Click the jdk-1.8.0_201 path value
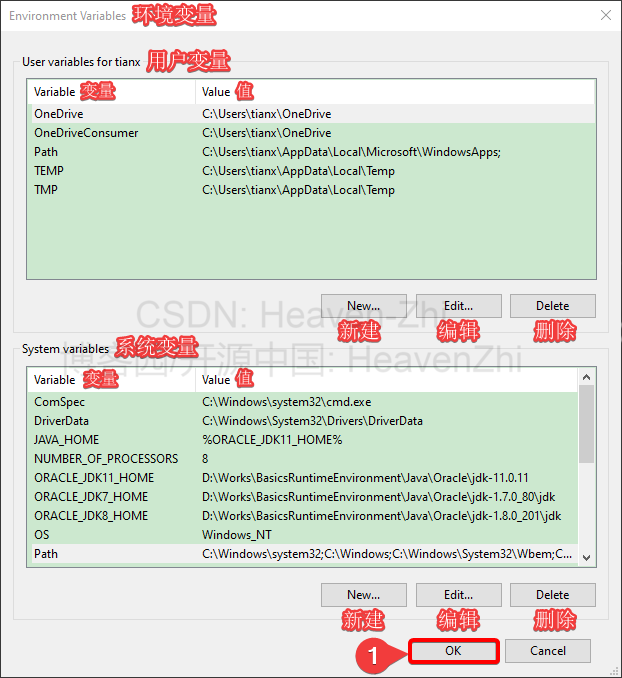 tap(382, 516)
